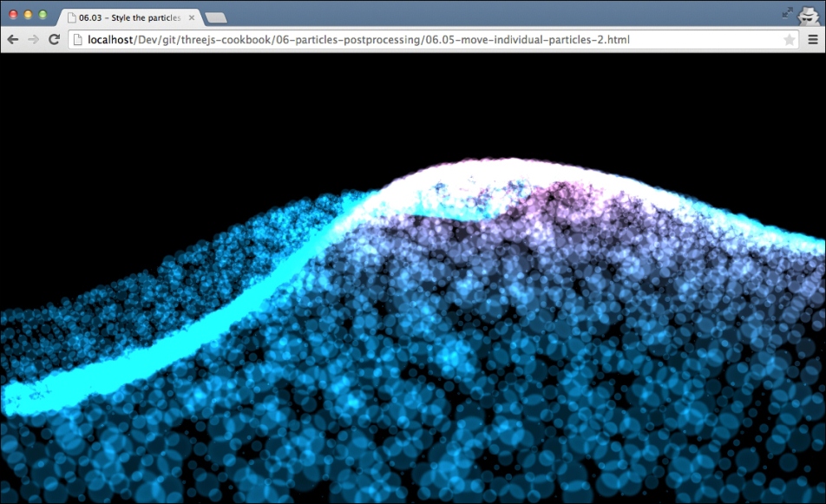Open a new tab
Viewport: 826px width, 504px height.
point(216,18)
